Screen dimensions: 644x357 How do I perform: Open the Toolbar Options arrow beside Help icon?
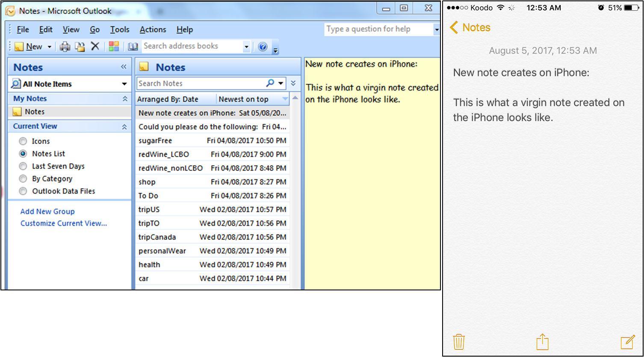click(x=275, y=48)
